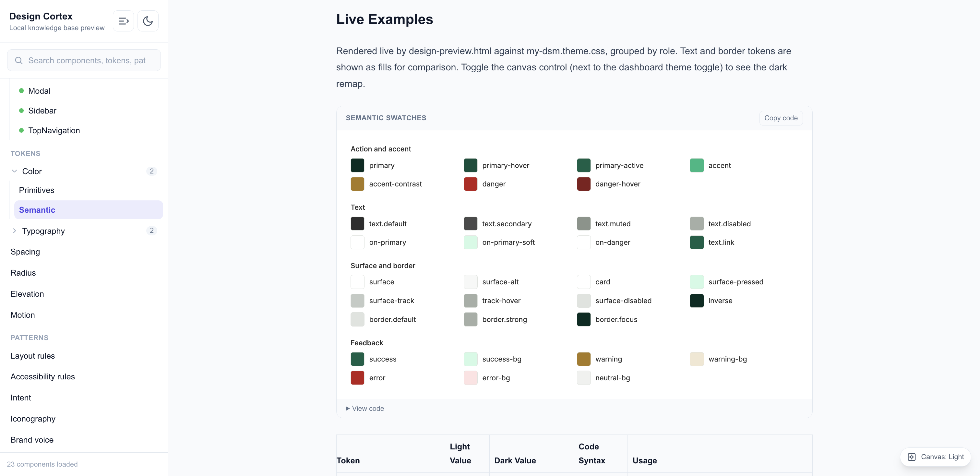Focus the search components input field
Viewport: 980px width, 476px height.
(84, 61)
